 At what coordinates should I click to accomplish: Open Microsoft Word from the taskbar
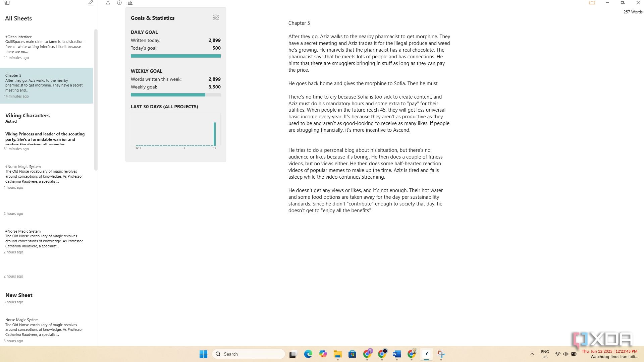[x=397, y=354]
